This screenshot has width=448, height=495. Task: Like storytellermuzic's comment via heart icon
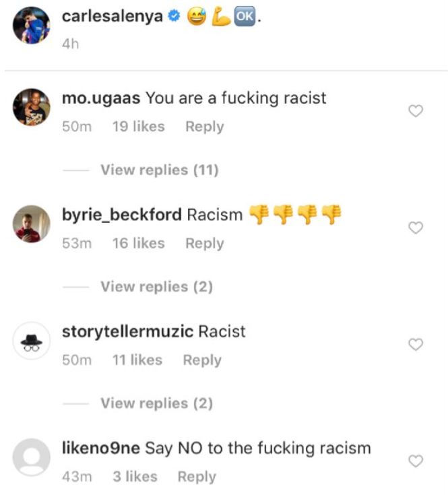416,344
